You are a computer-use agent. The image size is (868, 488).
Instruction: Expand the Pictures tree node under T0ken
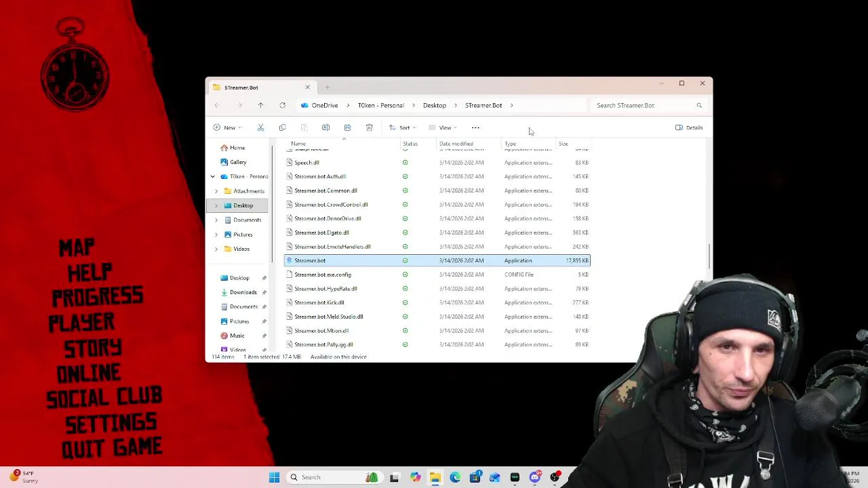(216, 235)
